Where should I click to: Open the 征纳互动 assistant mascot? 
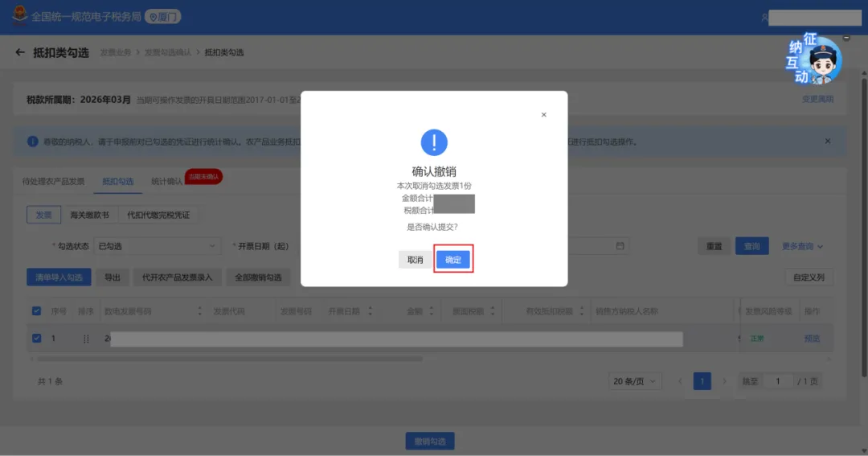click(x=816, y=59)
